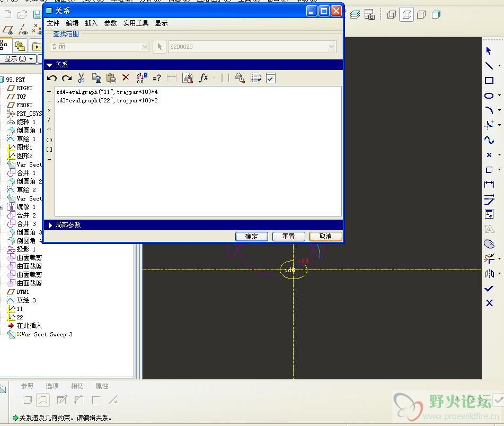The image size is (504, 426).
Task: Open the 实用工具 menu
Action: [136, 23]
